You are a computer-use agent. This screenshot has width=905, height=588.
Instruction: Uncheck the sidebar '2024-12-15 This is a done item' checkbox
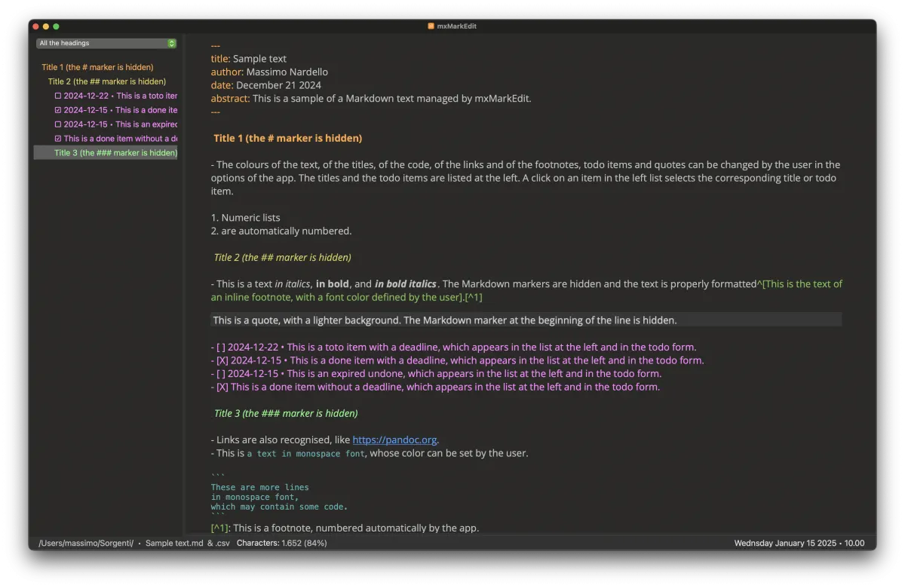coord(58,110)
